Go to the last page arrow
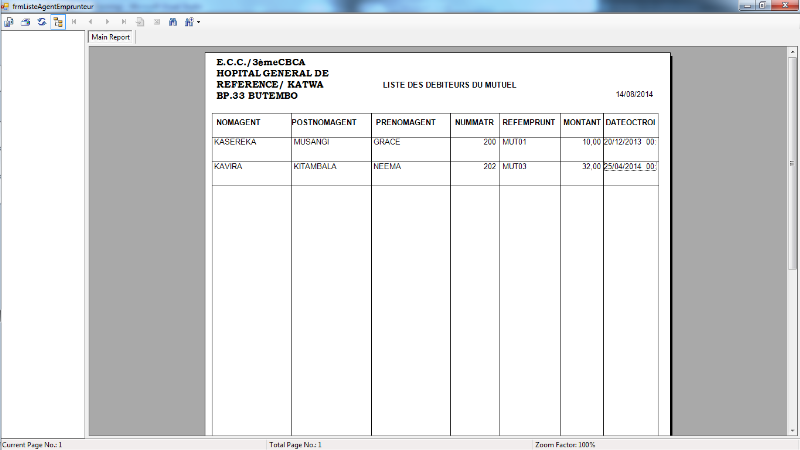 123,22
